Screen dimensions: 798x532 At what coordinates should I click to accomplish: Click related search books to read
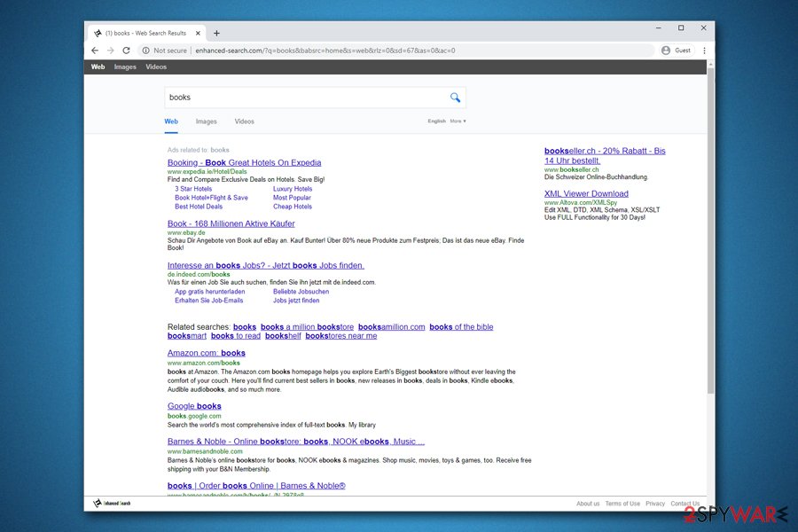pos(236,336)
